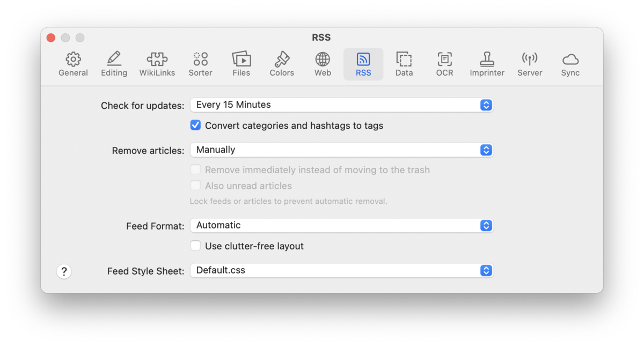Open the Imprinter stamp pane
The image size is (644, 347).
pos(487,64)
